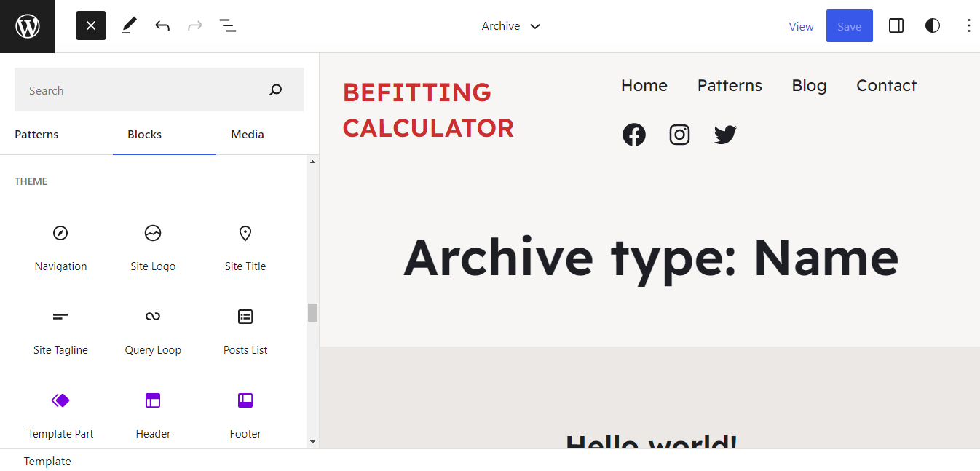This screenshot has height=471, width=980.
Task: Insert the Site Tagline block
Action: point(60,330)
